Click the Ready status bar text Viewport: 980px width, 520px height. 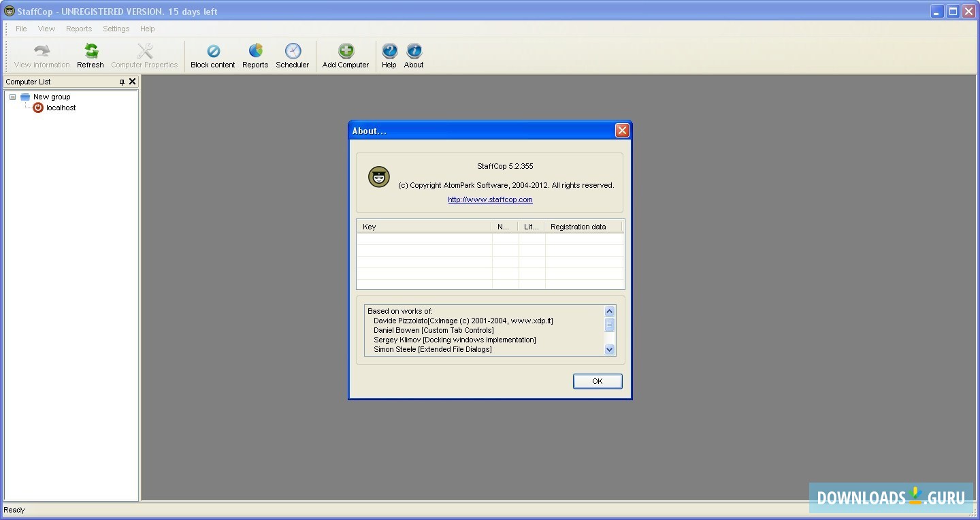click(14, 510)
